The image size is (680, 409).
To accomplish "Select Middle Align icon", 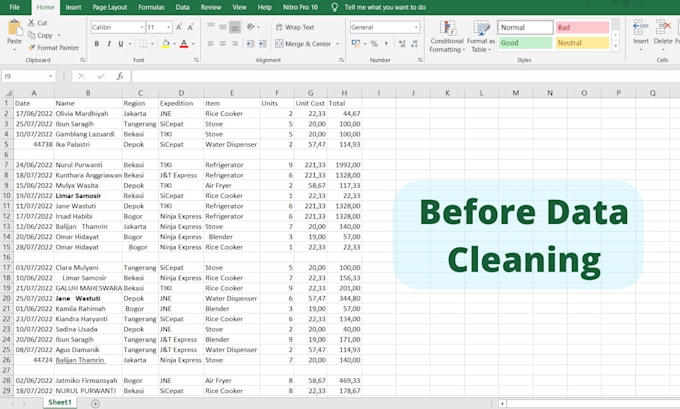I will click(222, 27).
